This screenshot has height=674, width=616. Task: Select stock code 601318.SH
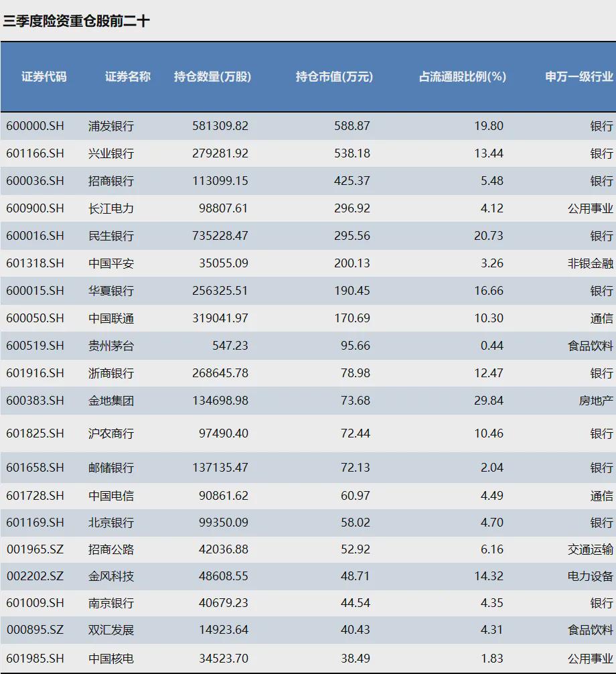tap(35, 263)
